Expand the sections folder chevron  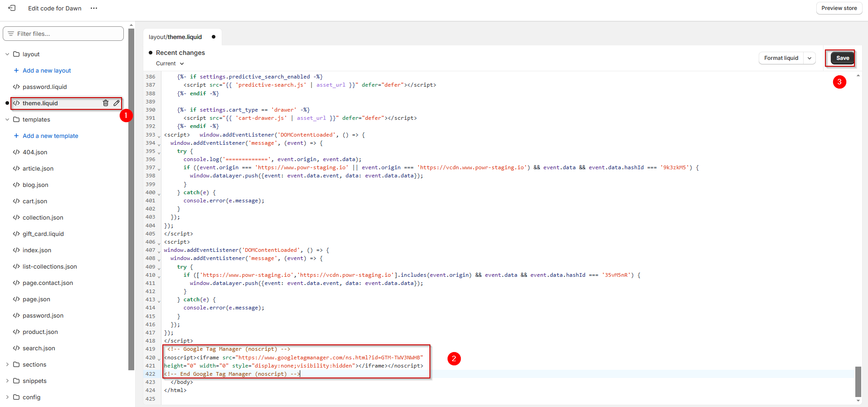pyautogui.click(x=7, y=364)
